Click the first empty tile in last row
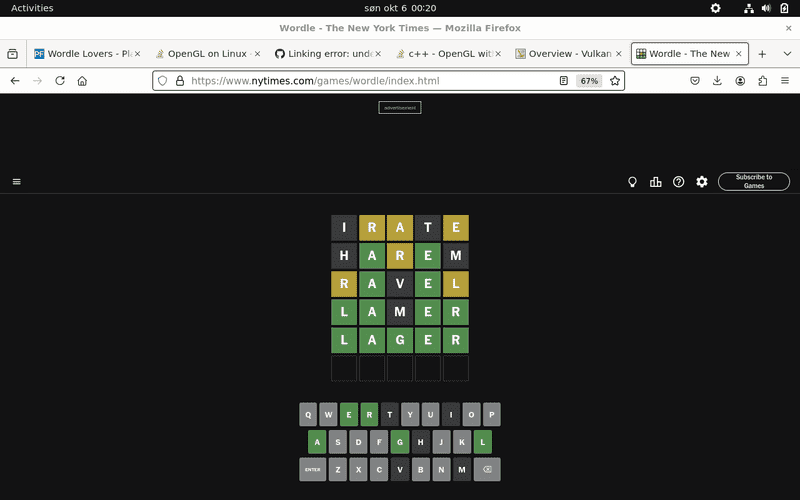The width and height of the screenshot is (800, 500). tap(344, 368)
